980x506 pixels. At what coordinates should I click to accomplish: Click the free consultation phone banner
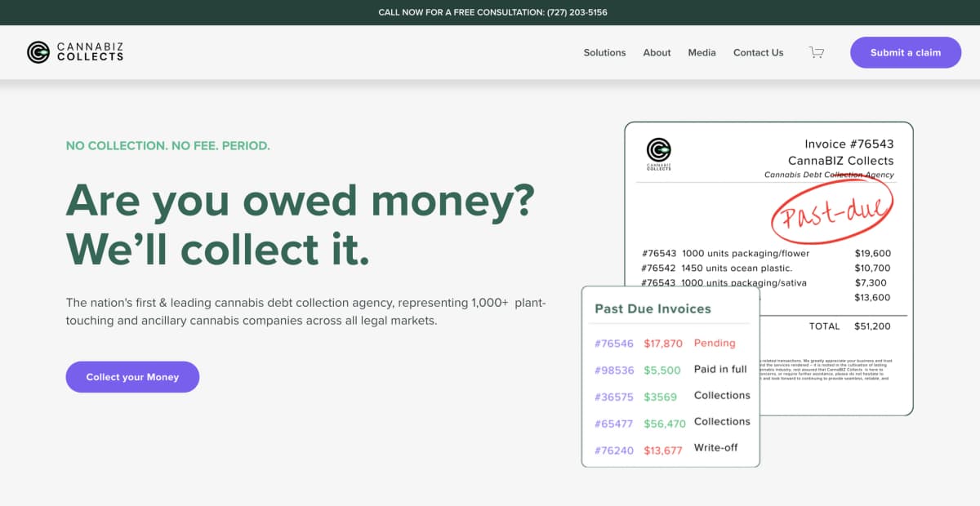(x=492, y=12)
